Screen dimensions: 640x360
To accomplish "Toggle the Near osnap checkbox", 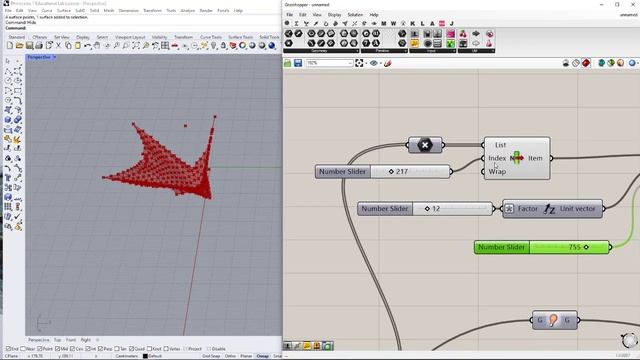I will coord(22,349).
